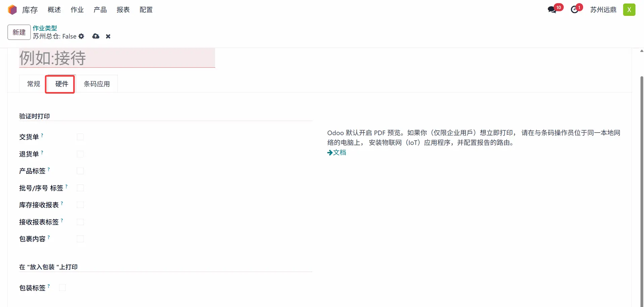Tick the 包装标签 checkbox
Image resolution: width=644 pixels, height=307 pixels.
tap(62, 288)
